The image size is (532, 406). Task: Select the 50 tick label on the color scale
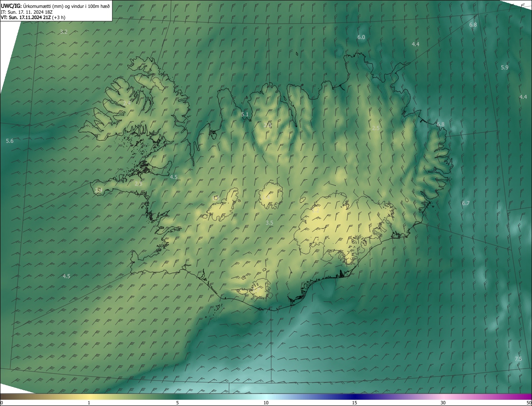528,403
